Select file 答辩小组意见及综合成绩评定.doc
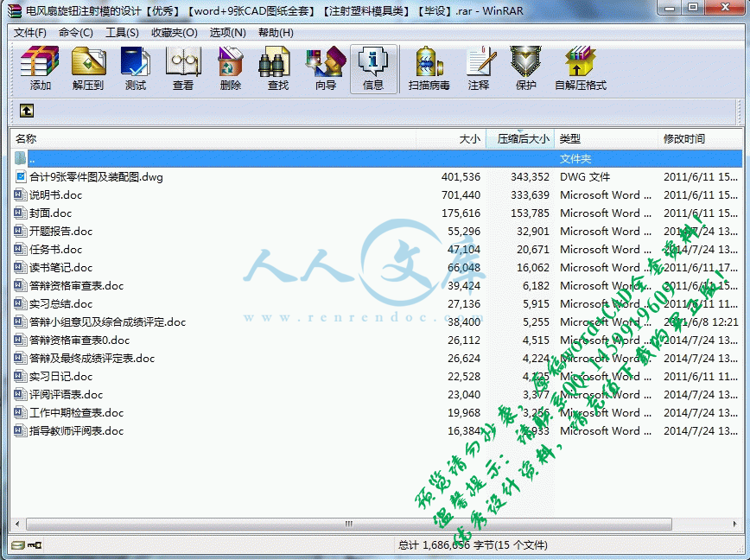Viewport: 750px width, 560px height. (x=108, y=322)
